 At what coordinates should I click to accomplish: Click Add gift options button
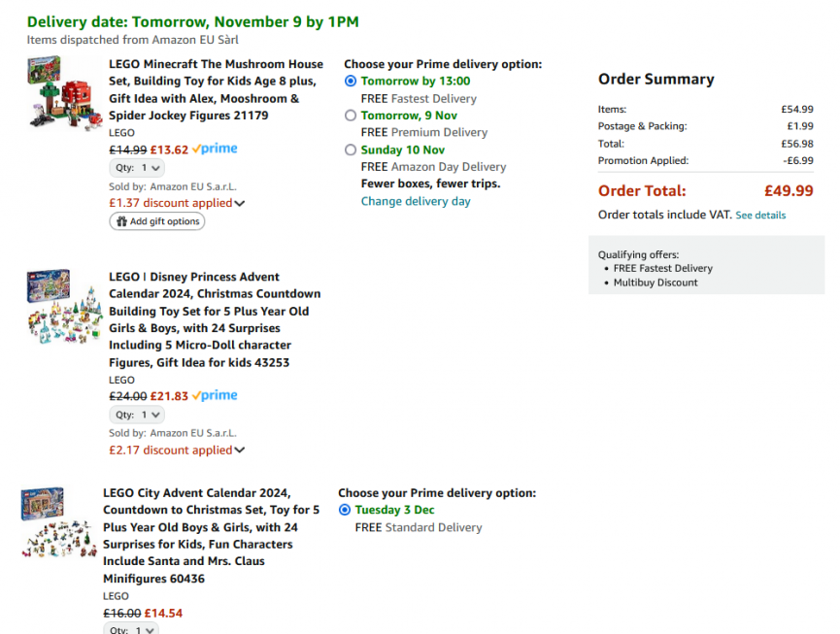click(x=157, y=221)
